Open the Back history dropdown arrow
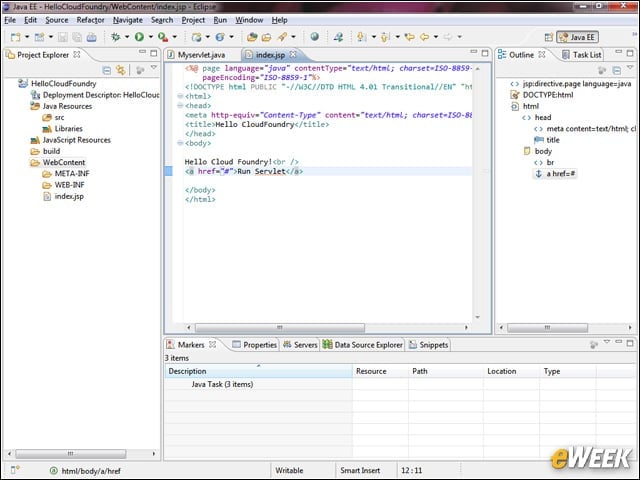 [436, 37]
